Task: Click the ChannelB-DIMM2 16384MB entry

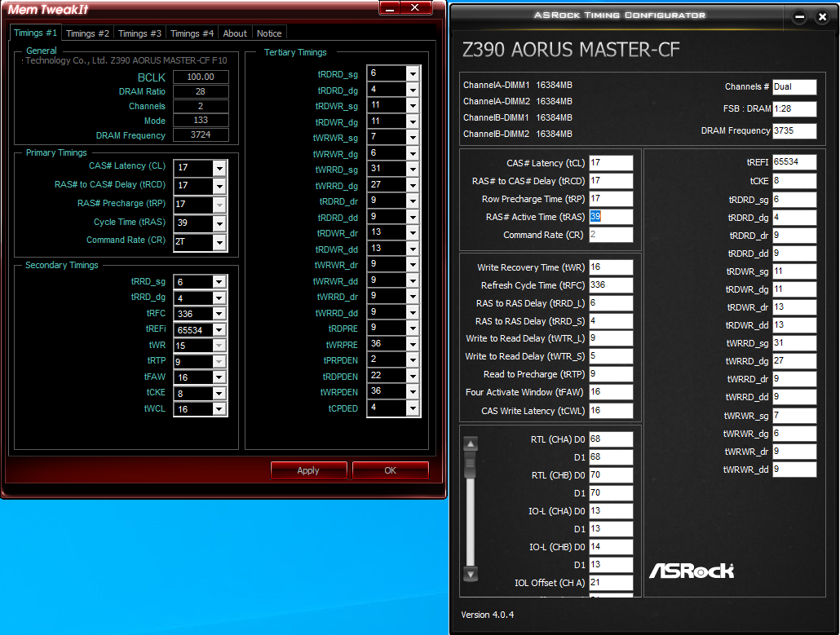Action: tap(518, 134)
